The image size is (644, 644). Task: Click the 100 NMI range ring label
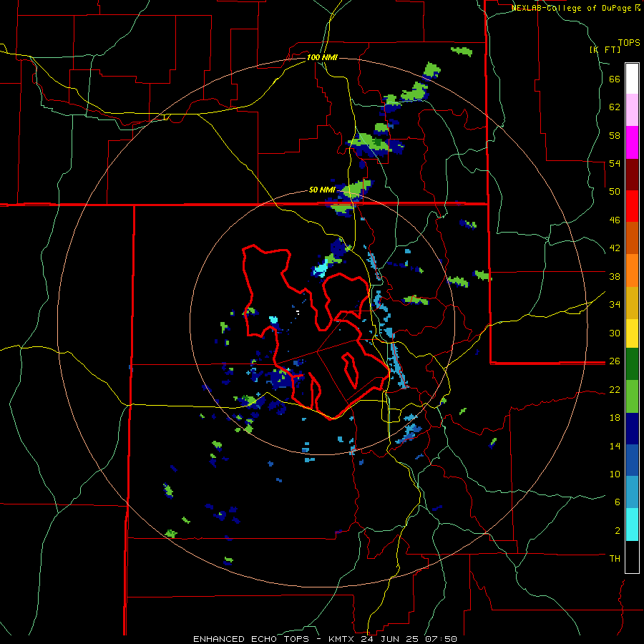pyautogui.click(x=322, y=57)
